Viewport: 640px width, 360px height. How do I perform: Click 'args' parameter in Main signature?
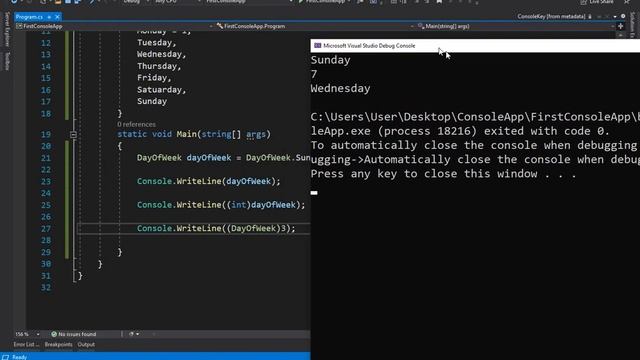pos(256,134)
